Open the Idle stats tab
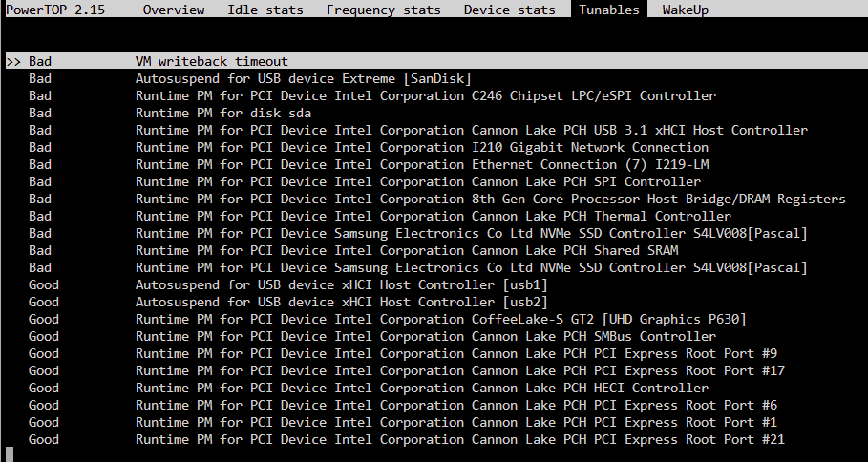 [x=265, y=10]
